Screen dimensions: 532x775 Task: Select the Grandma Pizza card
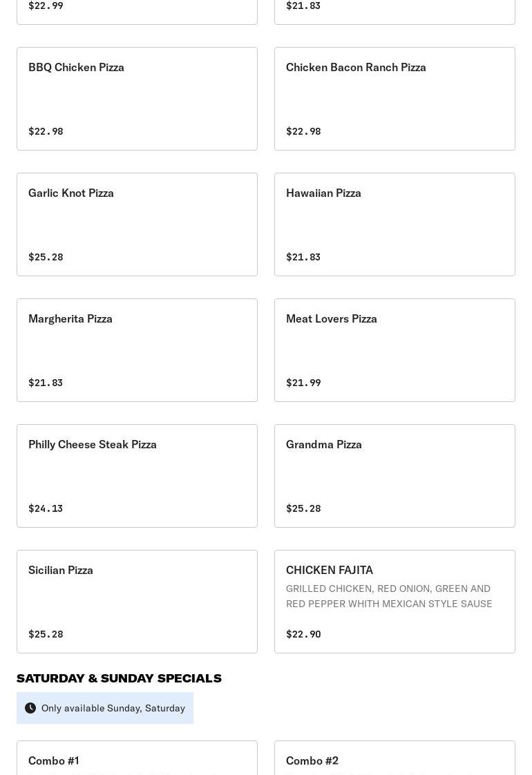[x=395, y=476]
